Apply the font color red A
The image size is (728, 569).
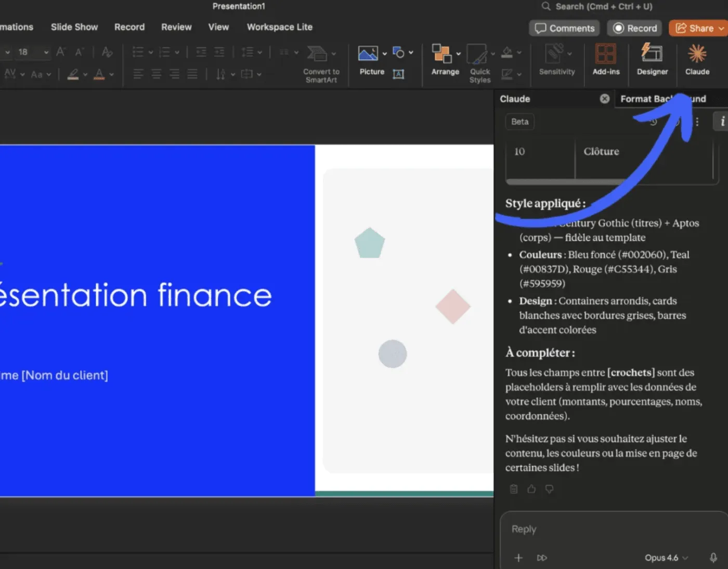(x=99, y=74)
